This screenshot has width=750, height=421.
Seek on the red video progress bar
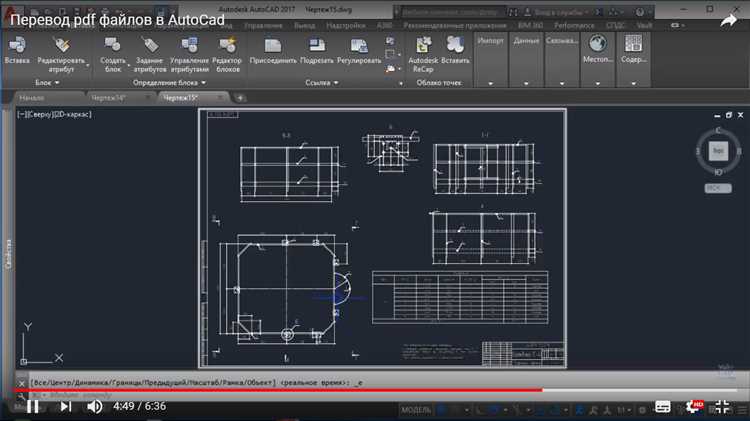point(375,390)
